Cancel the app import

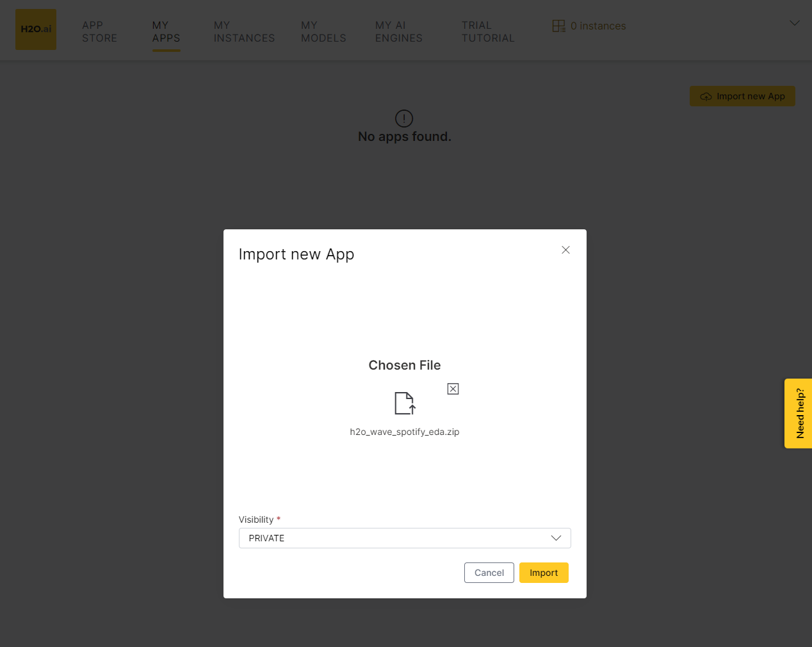489,573
